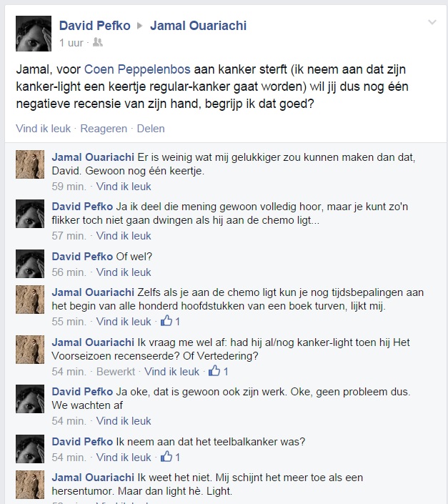Click the friends audience icon beside 1 uur
This screenshot has height=504, width=448.
98,42
